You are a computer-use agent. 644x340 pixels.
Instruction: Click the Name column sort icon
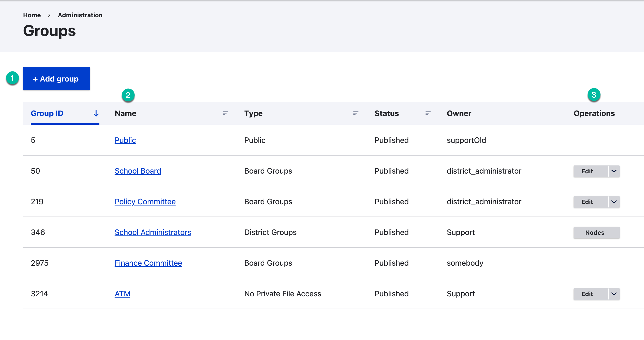[225, 113]
